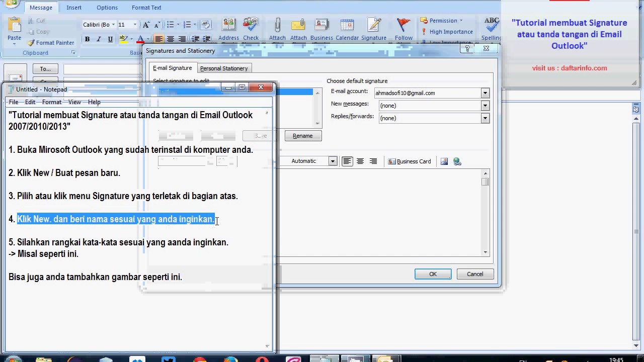644x362 pixels.
Task: Switch to the Insert ribbon tab
Action: (74, 8)
